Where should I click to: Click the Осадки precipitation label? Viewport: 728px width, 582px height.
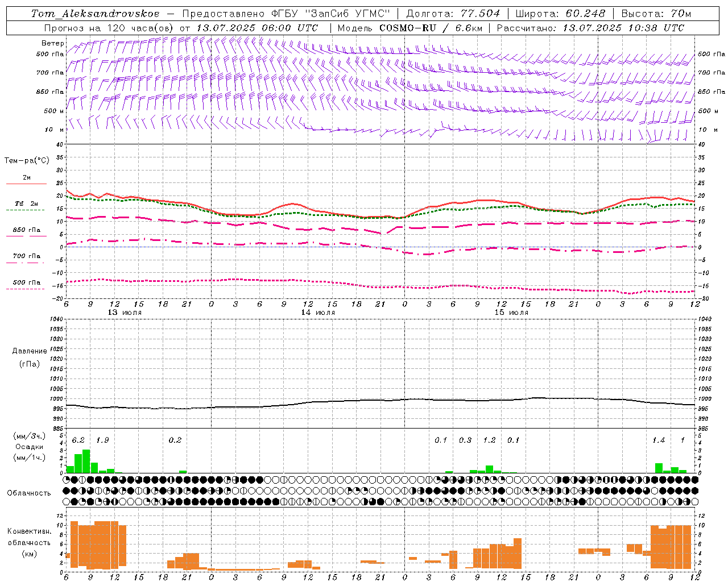point(29,447)
